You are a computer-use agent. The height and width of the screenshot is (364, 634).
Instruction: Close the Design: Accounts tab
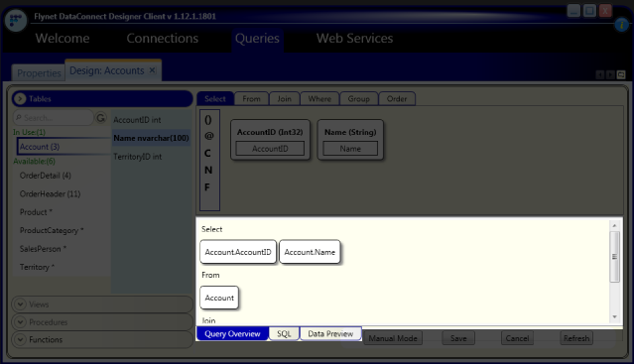click(x=152, y=70)
